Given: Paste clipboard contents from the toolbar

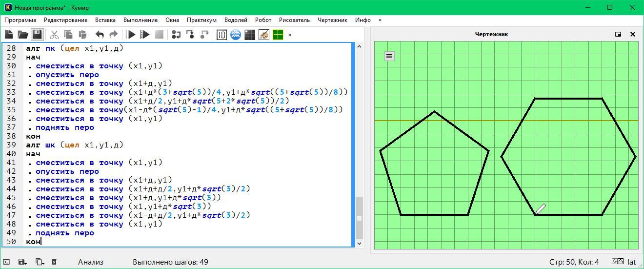Looking at the screenshot, I should click(82, 35).
